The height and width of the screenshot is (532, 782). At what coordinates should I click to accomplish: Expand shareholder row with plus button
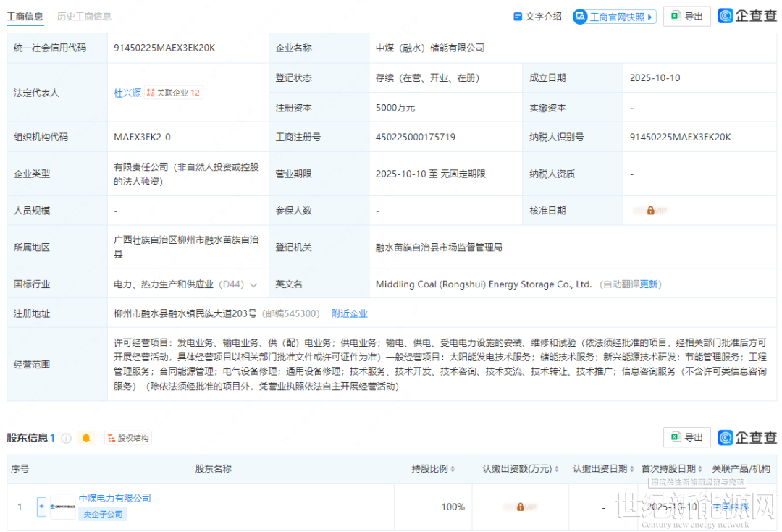coord(41,507)
